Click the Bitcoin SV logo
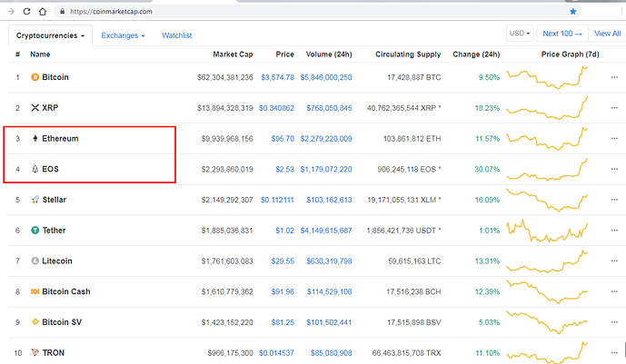This screenshot has height=364, width=626. coord(35,321)
